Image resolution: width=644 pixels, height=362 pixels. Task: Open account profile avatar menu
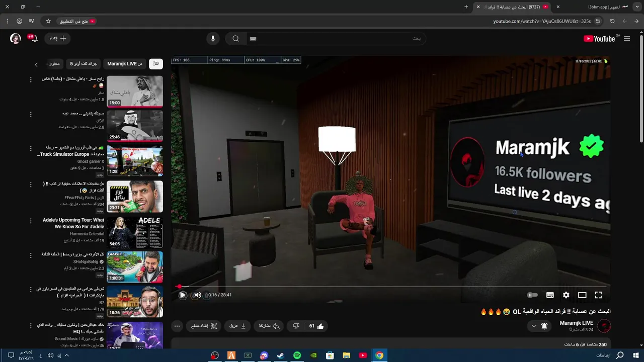pyautogui.click(x=16, y=38)
